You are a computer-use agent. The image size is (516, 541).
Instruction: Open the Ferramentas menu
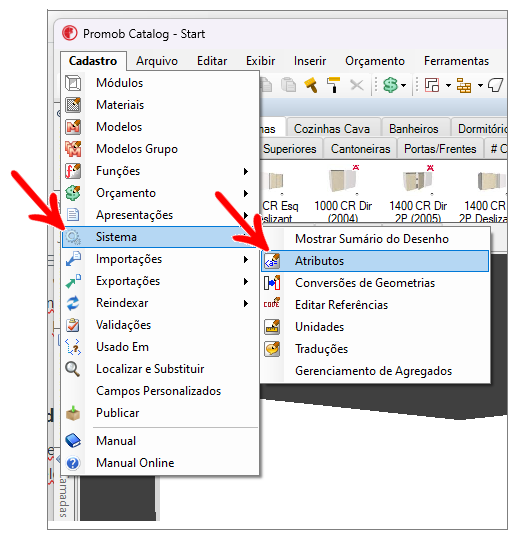(x=456, y=61)
